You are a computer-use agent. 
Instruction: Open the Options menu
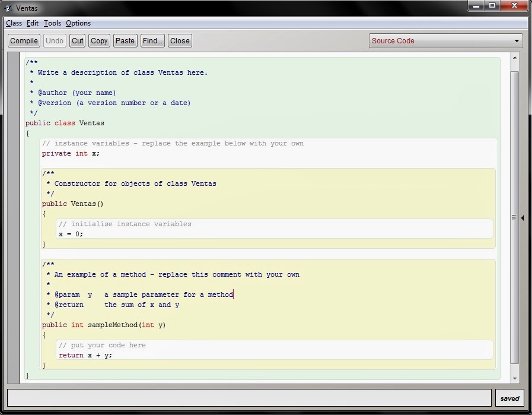click(x=78, y=23)
